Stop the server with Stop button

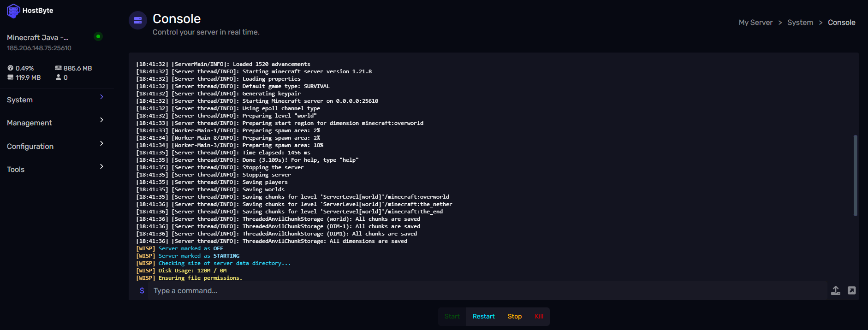click(x=515, y=317)
